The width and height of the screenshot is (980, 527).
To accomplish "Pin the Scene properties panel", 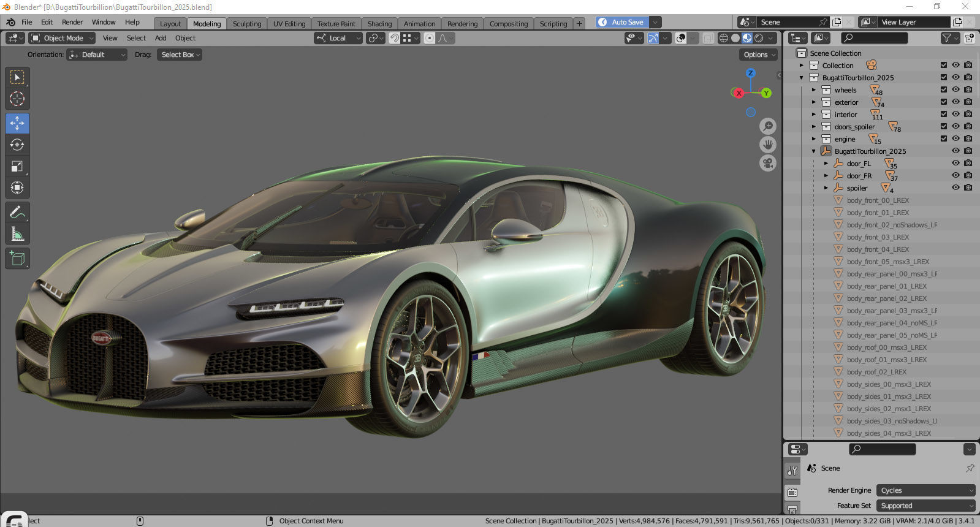I will coord(970,468).
